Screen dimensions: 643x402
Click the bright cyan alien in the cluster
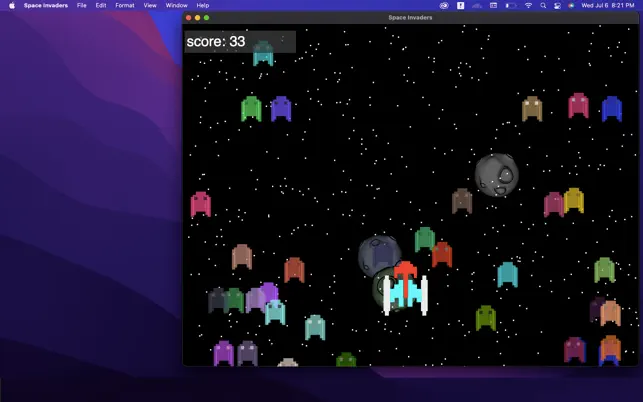click(x=275, y=312)
